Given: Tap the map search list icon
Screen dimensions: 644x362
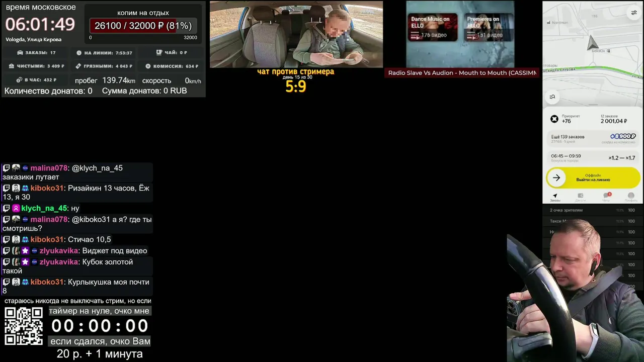Looking at the screenshot, I should 552,97.
